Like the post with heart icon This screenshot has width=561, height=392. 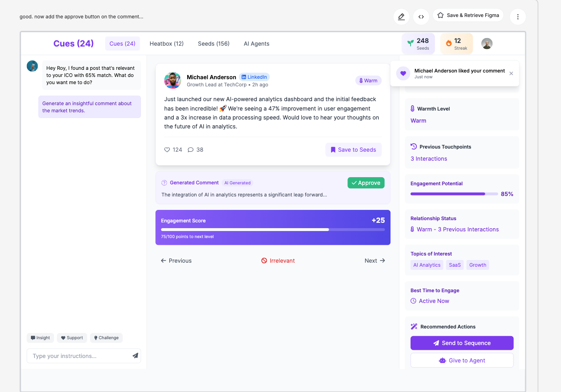click(167, 150)
